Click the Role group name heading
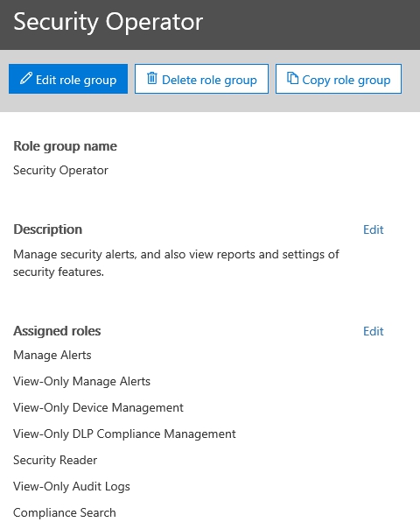The image size is (420, 529). [x=65, y=146]
